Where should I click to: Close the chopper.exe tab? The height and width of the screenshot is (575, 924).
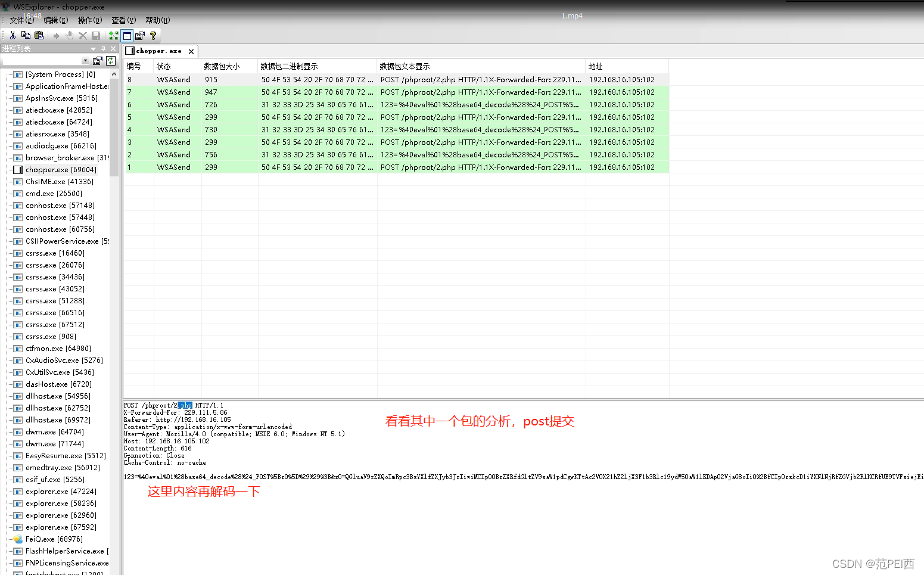[x=191, y=52]
